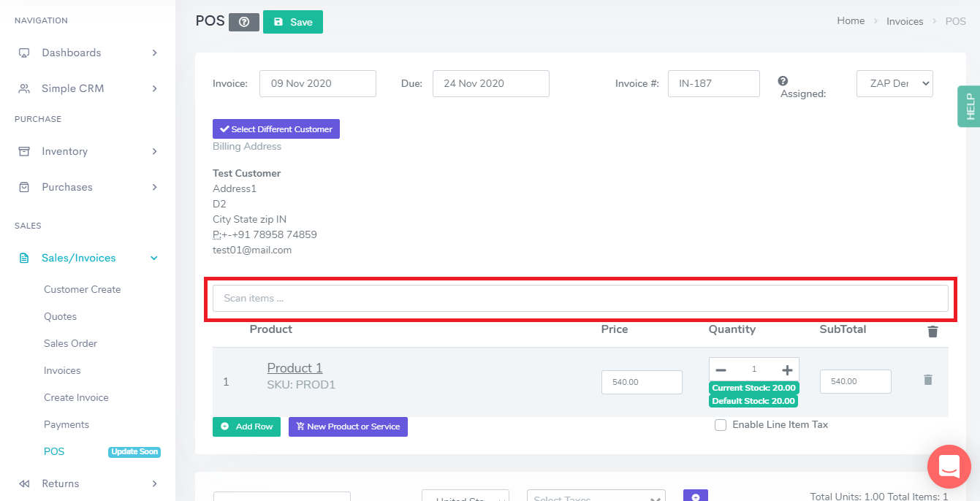
Task: Expand the Returns menu
Action: tap(88, 483)
